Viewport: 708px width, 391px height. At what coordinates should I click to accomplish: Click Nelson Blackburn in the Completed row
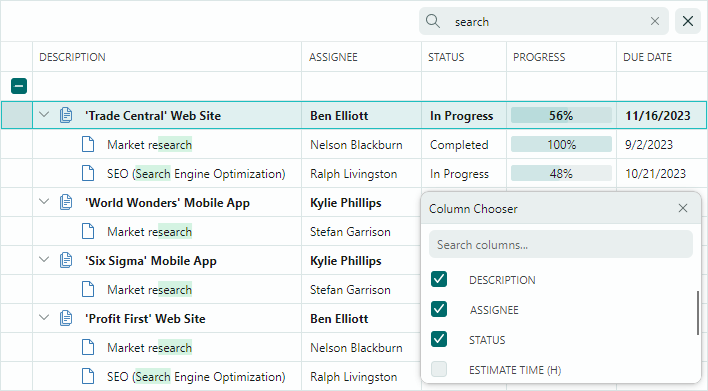click(356, 144)
